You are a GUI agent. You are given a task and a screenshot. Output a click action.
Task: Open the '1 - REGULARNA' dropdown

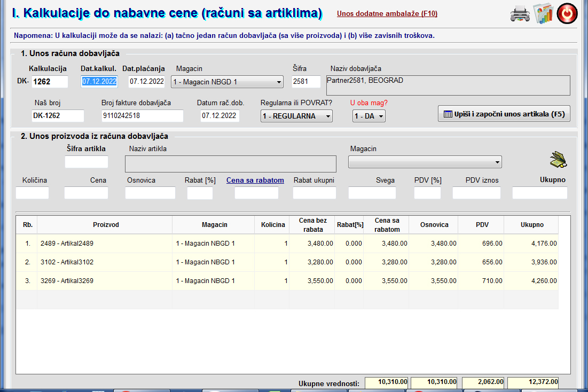(x=296, y=116)
